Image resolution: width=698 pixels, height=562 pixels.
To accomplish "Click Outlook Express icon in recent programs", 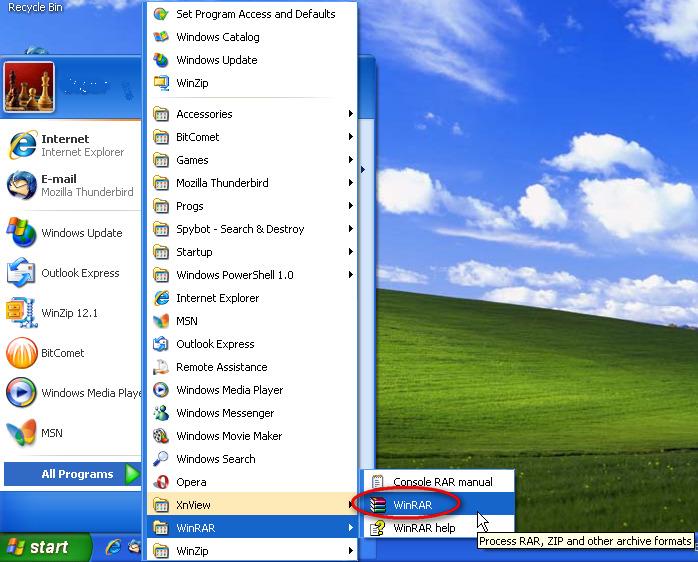I will [x=21, y=273].
